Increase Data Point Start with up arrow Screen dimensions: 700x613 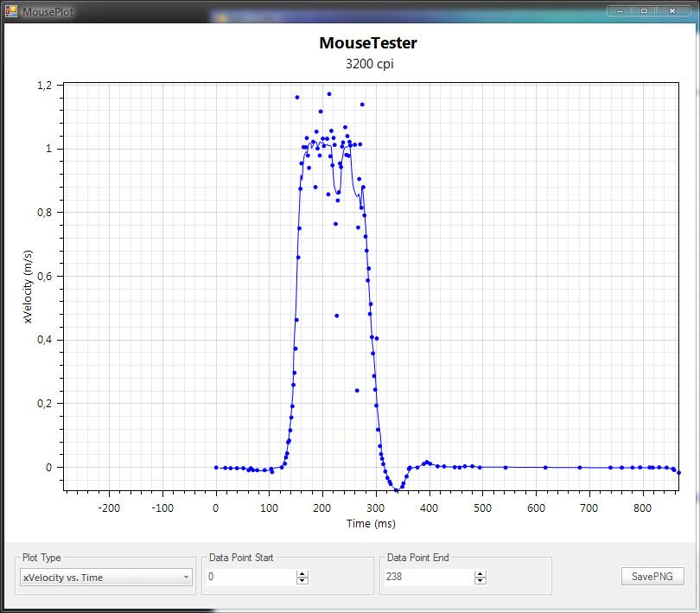[302, 574]
